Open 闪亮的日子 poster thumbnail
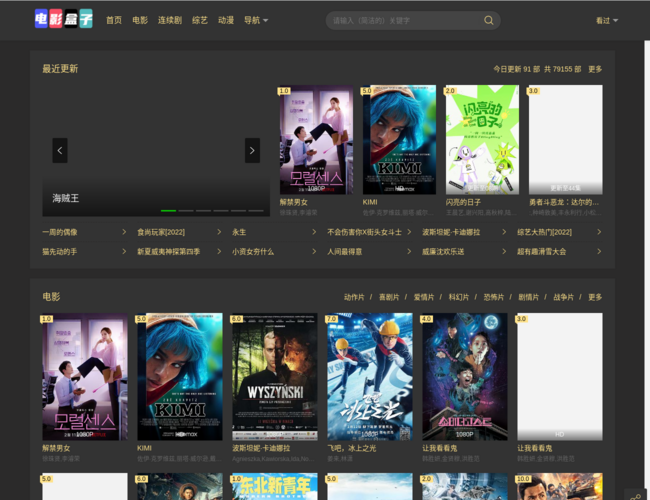Image resolution: width=650 pixels, height=500 pixels. click(x=482, y=140)
